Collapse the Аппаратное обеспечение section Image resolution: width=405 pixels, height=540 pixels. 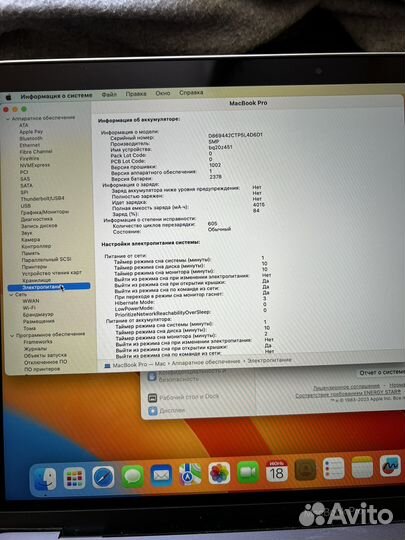click(x=8, y=118)
